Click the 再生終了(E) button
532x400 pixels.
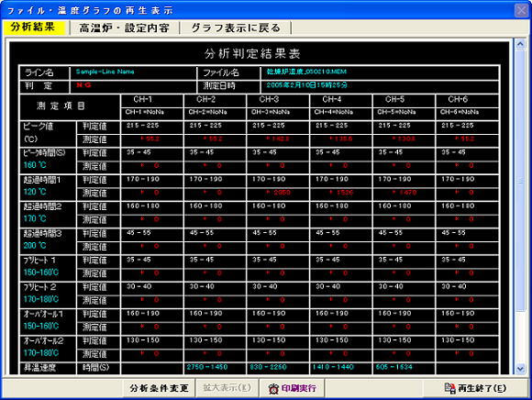point(475,388)
